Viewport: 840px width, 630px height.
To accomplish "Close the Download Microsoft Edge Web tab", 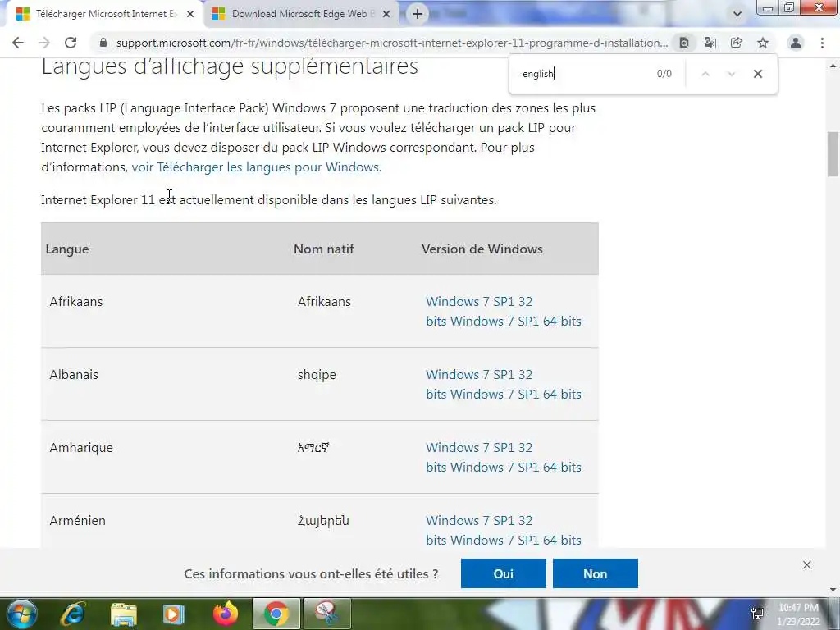I will [386, 14].
